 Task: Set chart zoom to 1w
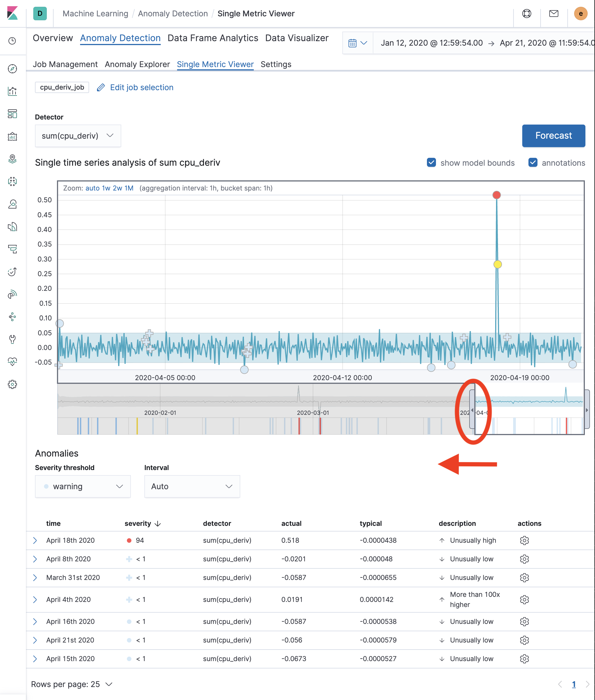tap(106, 188)
